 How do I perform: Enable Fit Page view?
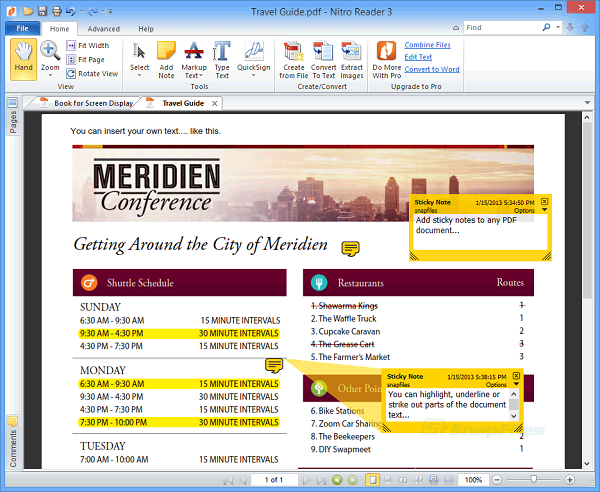(70, 60)
